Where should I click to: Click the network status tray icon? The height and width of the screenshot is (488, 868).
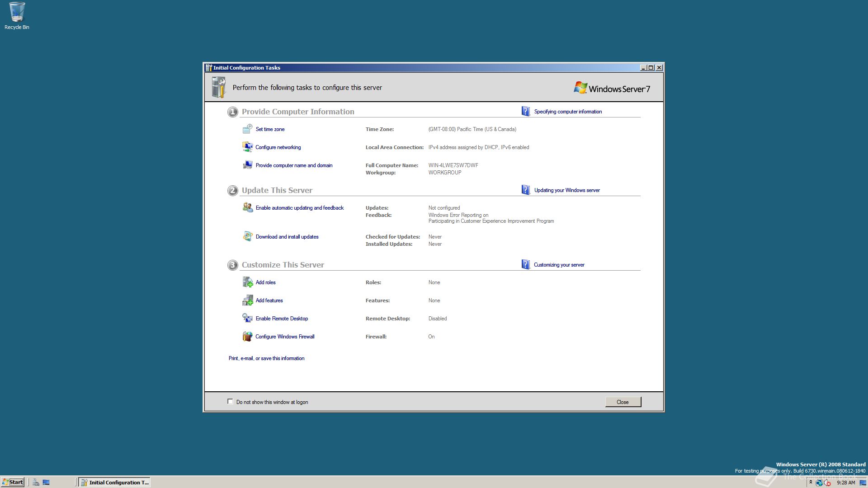(x=819, y=483)
